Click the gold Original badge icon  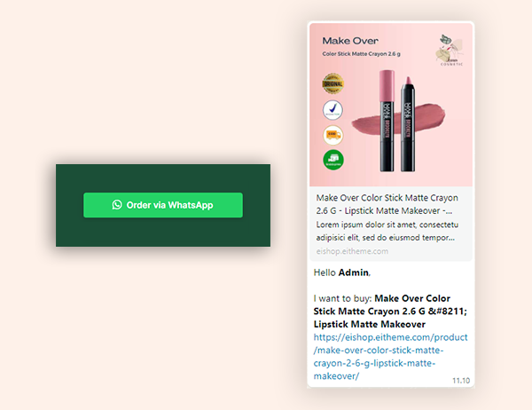point(332,83)
